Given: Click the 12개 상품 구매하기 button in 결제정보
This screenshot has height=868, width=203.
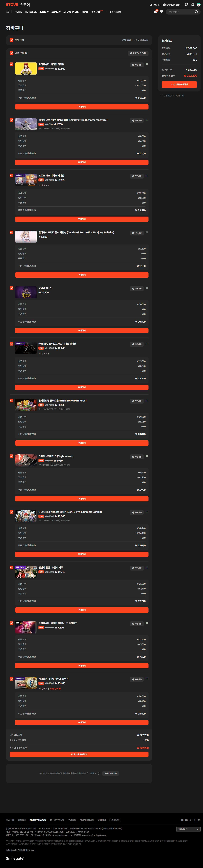Looking at the screenshot, I should click(x=179, y=85).
